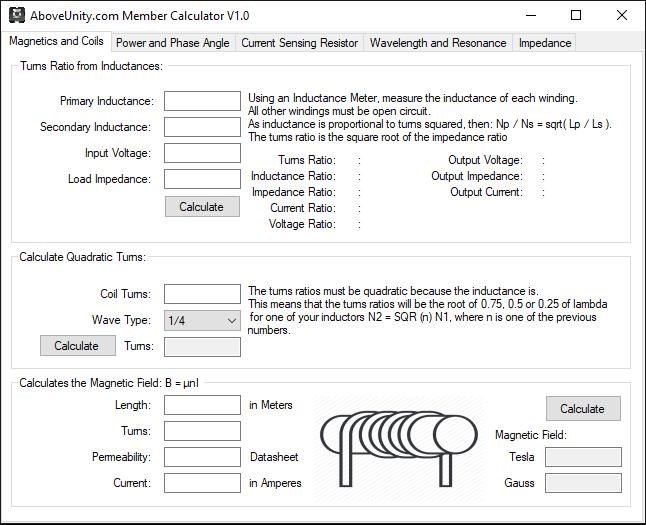Click the quadratic Turns result box
The width and height of the screenshot is (646, 525).
(x=202, y=347)
